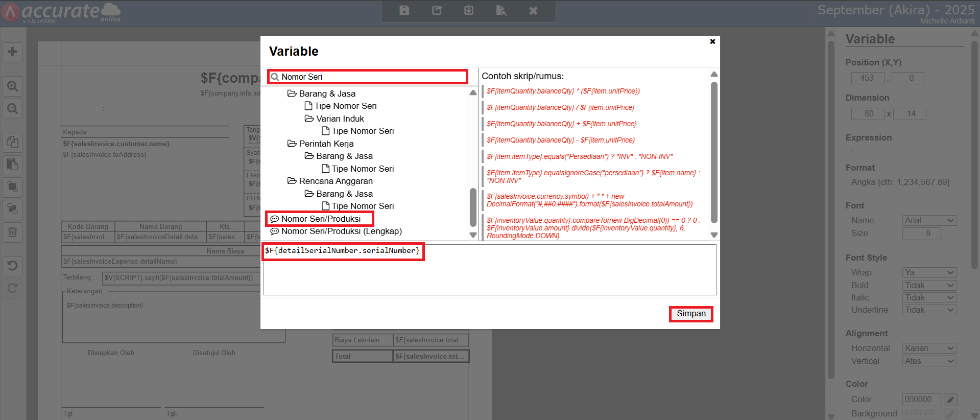Click the zoom in magnifier icon
Screen dimensions: 980x420
click(x=13, y=86)
